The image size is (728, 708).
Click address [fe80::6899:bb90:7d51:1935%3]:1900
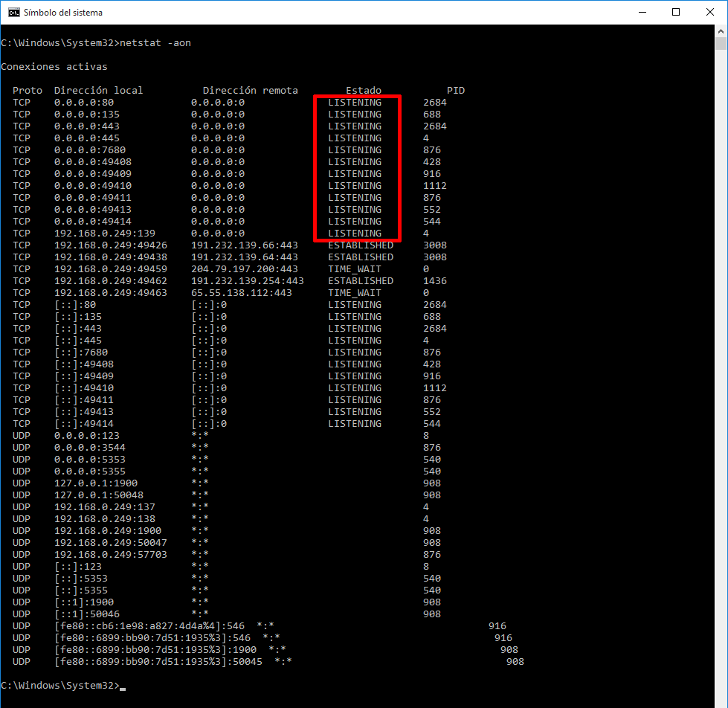click(155, 650)
